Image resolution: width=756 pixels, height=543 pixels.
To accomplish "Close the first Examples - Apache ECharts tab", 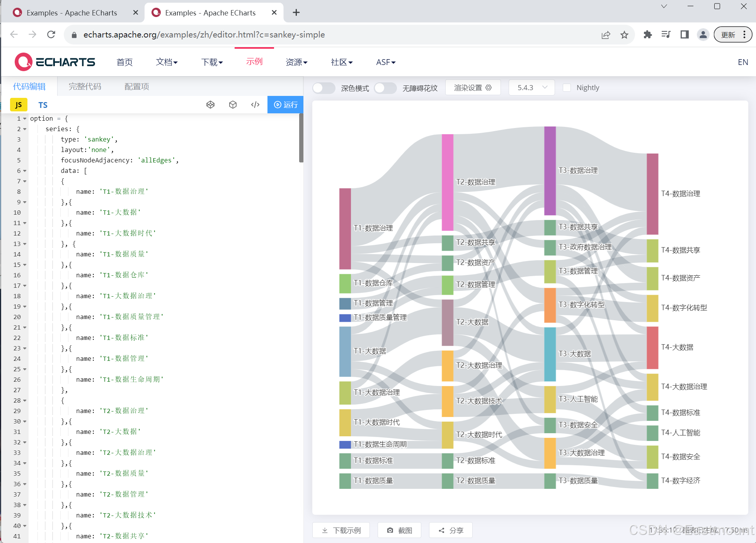I will pyautogui.click(x=135, y=12).
